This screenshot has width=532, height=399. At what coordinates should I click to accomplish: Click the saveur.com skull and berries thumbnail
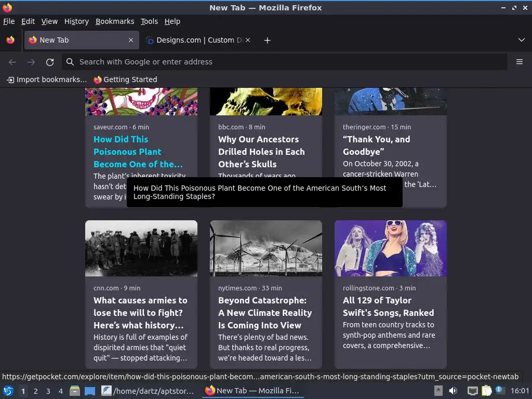(x=141, y=101)
